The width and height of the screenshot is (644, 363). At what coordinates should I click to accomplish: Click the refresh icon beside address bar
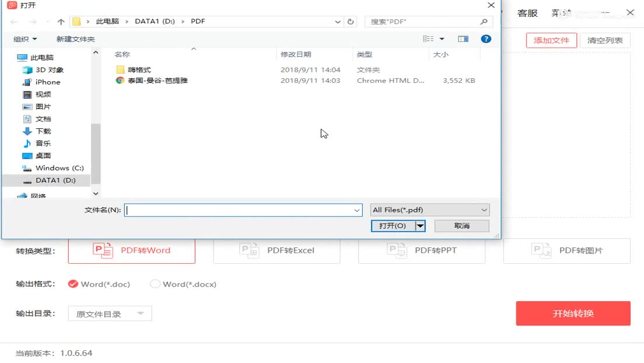(350, 21)
